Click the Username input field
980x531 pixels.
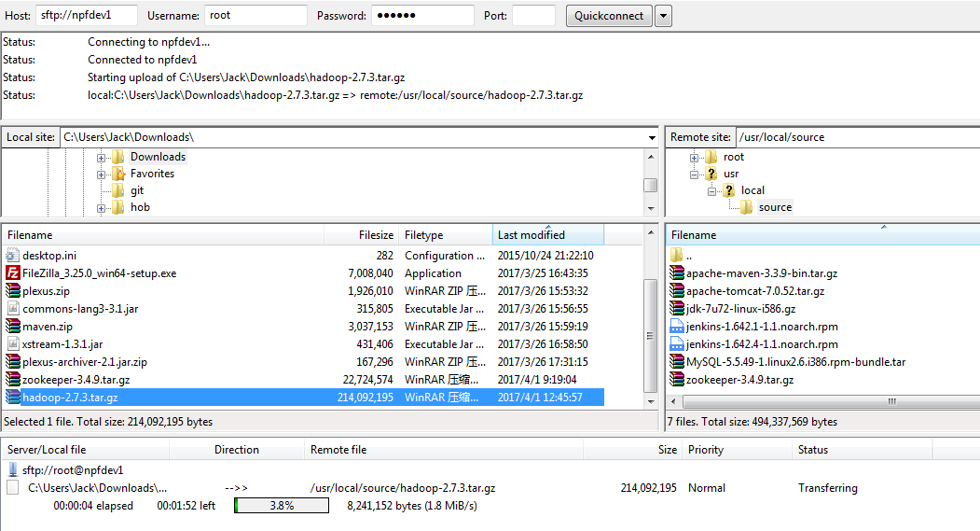255,16
